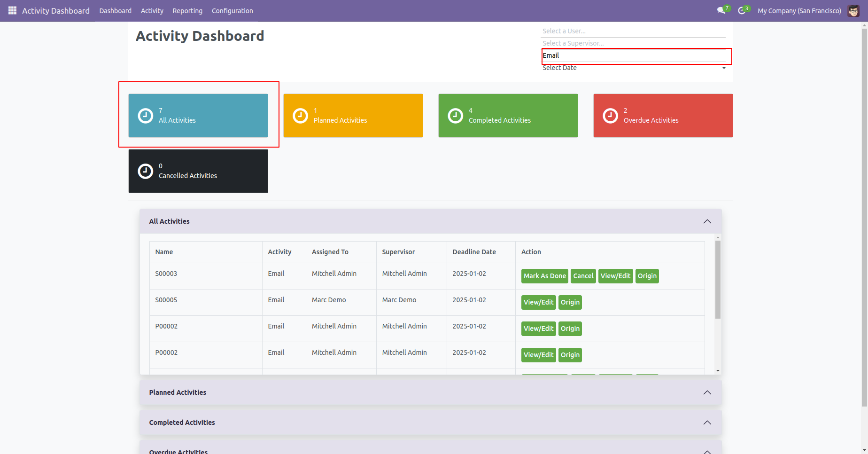Viewport: 868px width, 454px height.
Task: Click the clock icon on Cancelled Activities card
Action: tap(145, 171)
